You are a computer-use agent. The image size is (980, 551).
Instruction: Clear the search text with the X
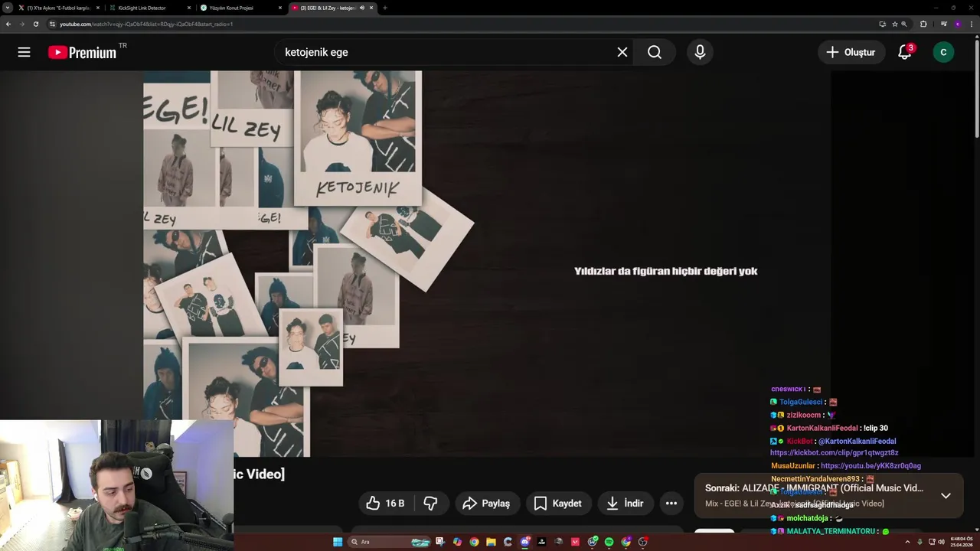click(x=622, y=52)
